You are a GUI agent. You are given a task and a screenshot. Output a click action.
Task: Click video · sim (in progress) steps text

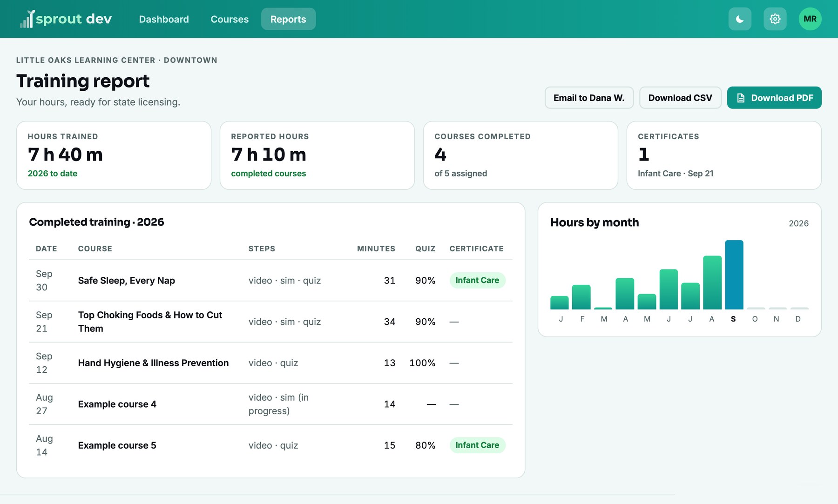pyautogui.click(x=278, y=404)
